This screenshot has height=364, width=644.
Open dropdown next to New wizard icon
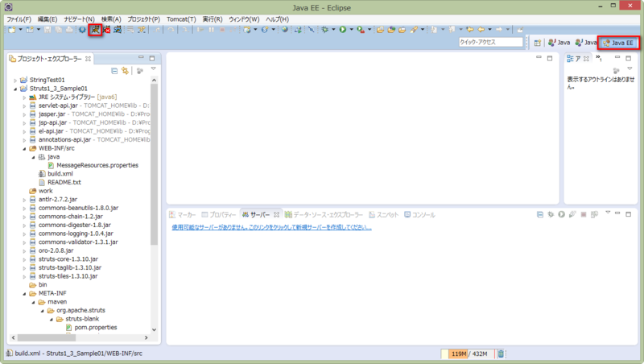point(20,30)
